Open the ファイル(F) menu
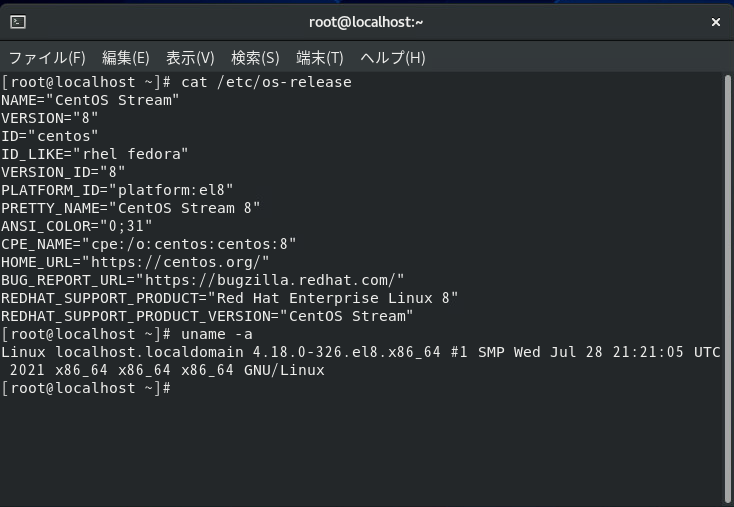The image size is (734, 507). tap(47, 58)
